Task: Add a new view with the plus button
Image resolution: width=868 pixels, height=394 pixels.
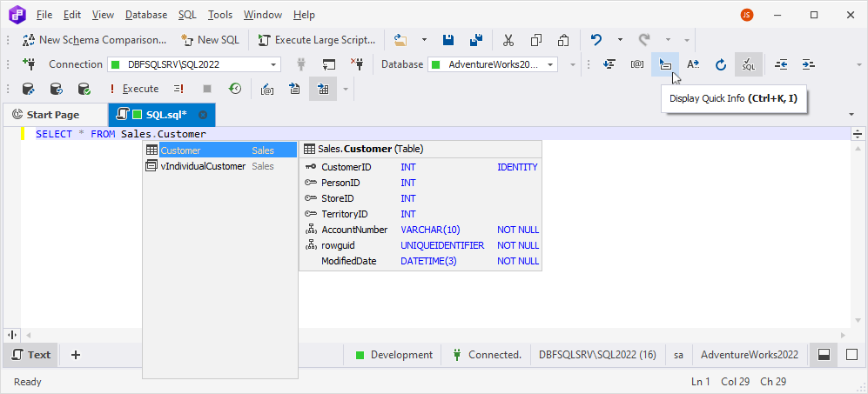Action: click(x=76, y=355)
